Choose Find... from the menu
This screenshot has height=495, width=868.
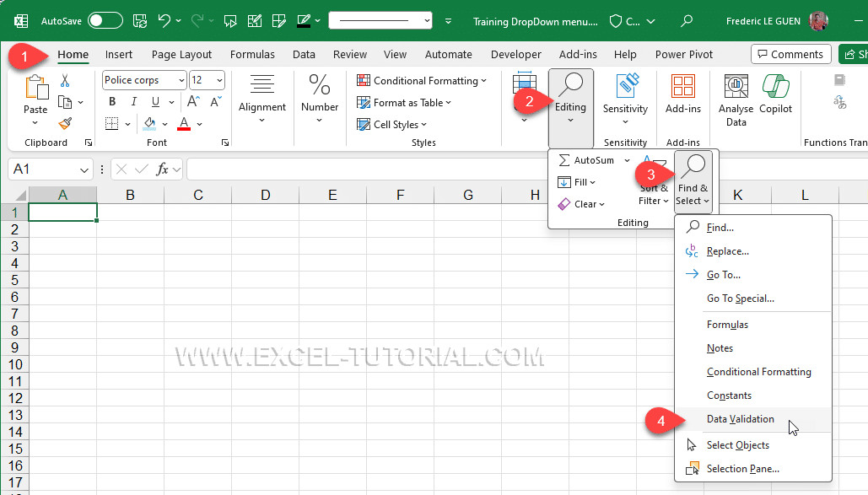click(752, 228)
